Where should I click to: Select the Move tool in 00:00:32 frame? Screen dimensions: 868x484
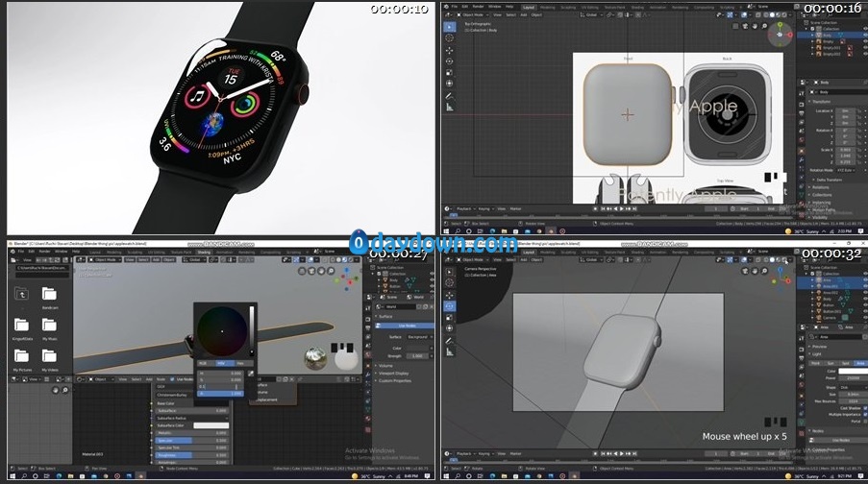point(450,295)
